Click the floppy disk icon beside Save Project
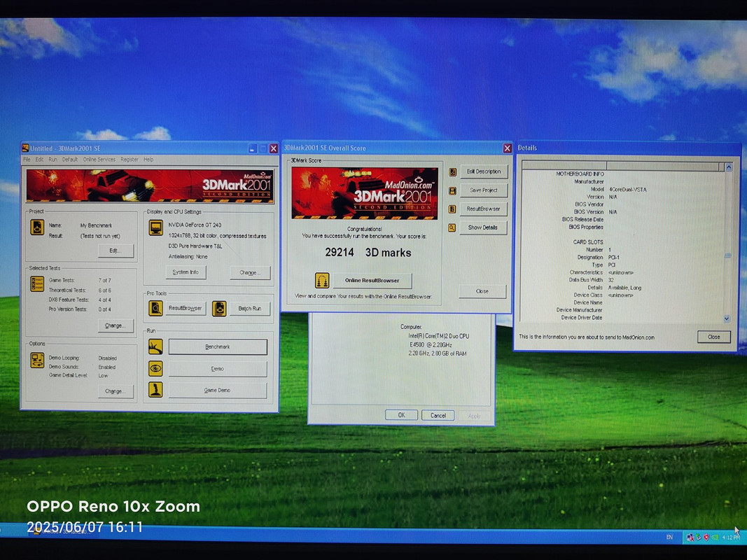This screenshot has height=560, width=747. pyautogui.click(x=452, y=191)
